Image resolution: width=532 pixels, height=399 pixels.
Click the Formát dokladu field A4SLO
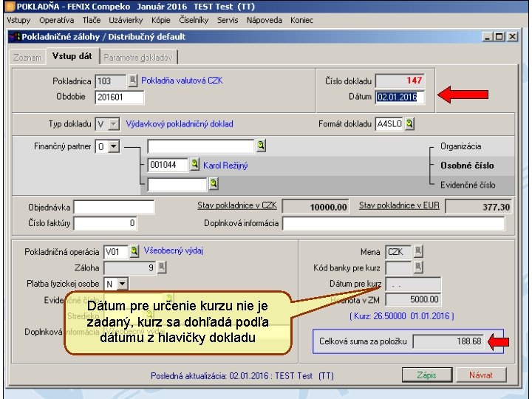tap(389, 124)
